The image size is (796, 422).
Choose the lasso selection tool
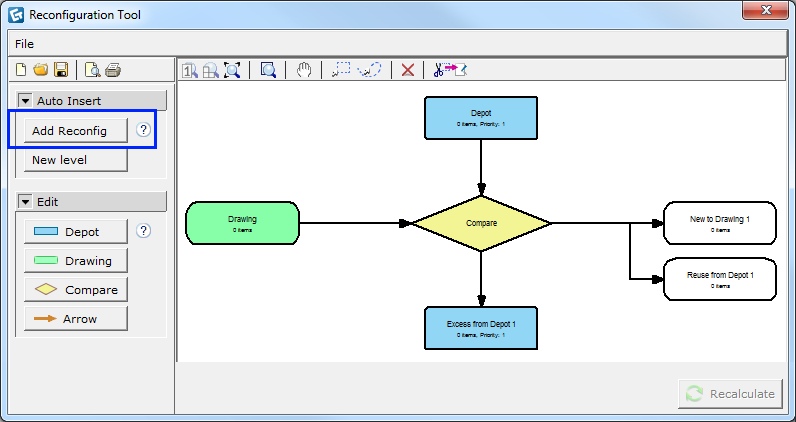369,70
